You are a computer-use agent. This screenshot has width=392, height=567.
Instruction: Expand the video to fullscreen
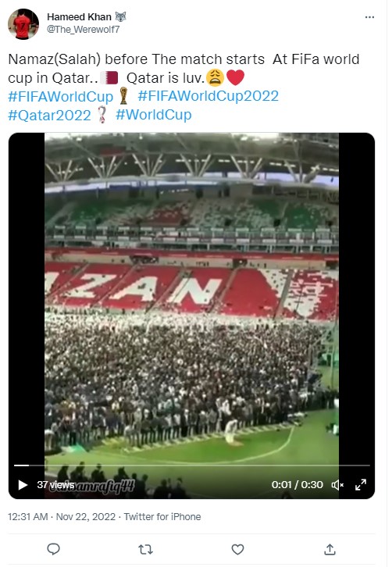tap(361, 485)
